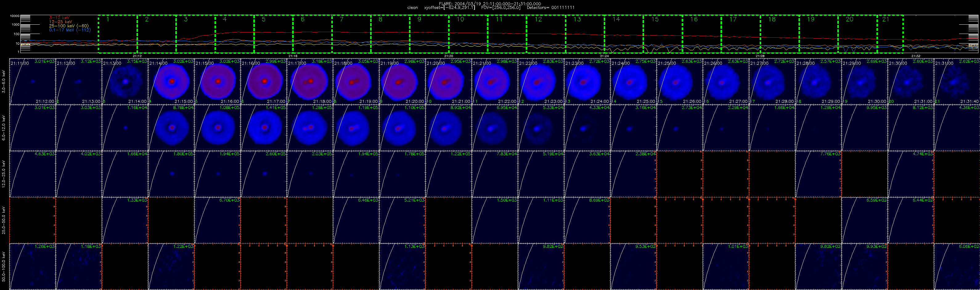Open the 6.0-12.0 keV image with peak 8.78E+04
The height and width of the screenshot is (290, 980).
(171, 128)
